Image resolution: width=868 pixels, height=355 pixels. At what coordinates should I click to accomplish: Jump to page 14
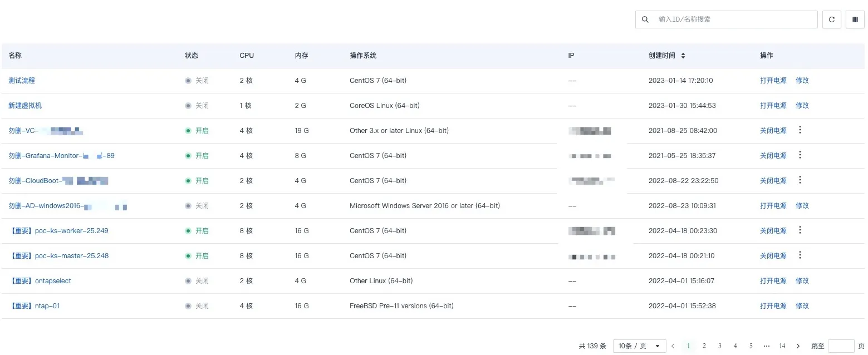[x=782, y=346]
